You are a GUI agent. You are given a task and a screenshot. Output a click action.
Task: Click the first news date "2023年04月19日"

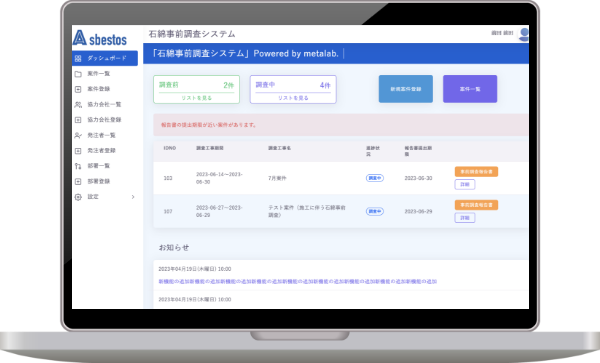click(195, 269)
